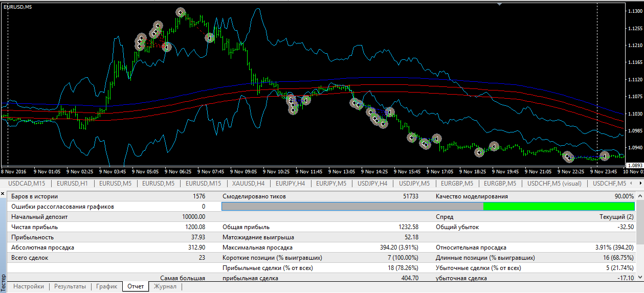
Task: Click the 90.00% modeling quality value
Action: point(625,196)
